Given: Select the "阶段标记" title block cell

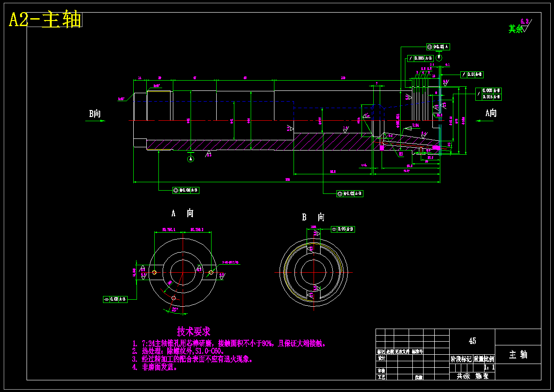Looking at the screenshot, I should (461, 359).
